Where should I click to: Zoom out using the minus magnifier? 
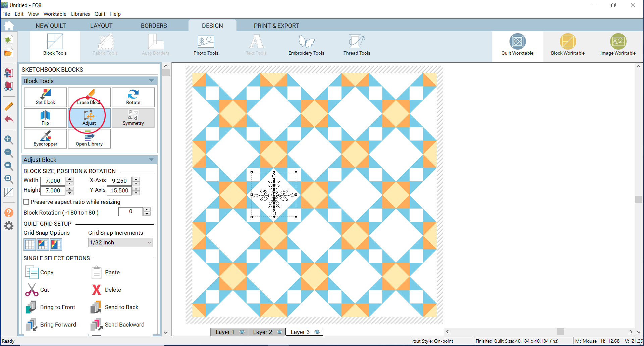9,153
